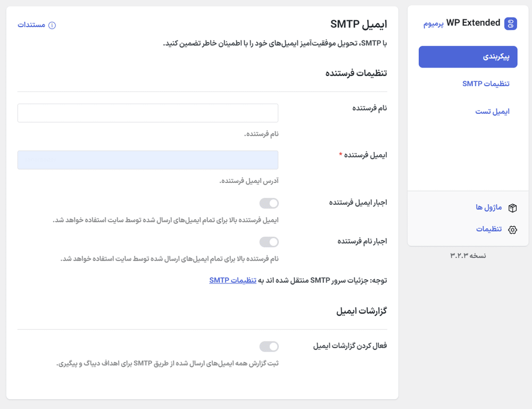Screen dimensions: 532x409
Task: Enable the اجبار ایمیل فرستنده toggle
Action: tap(269, 203)
